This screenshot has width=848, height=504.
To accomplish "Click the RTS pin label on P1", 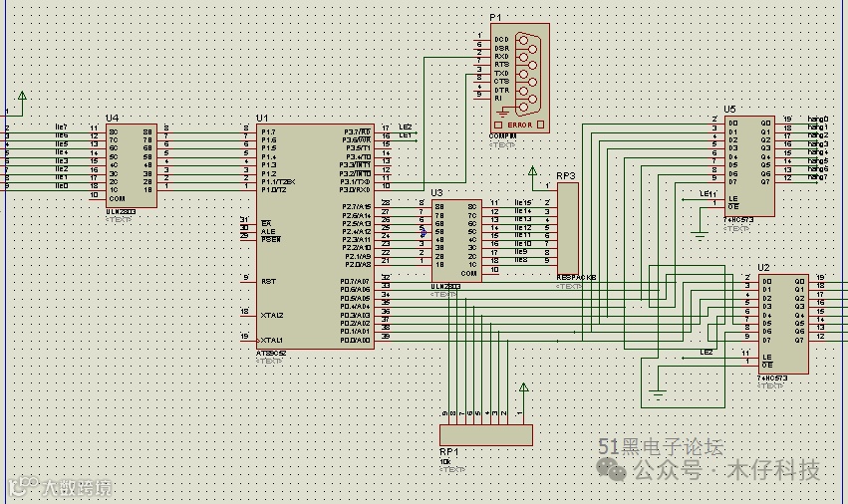I will (x=501, y=65).
